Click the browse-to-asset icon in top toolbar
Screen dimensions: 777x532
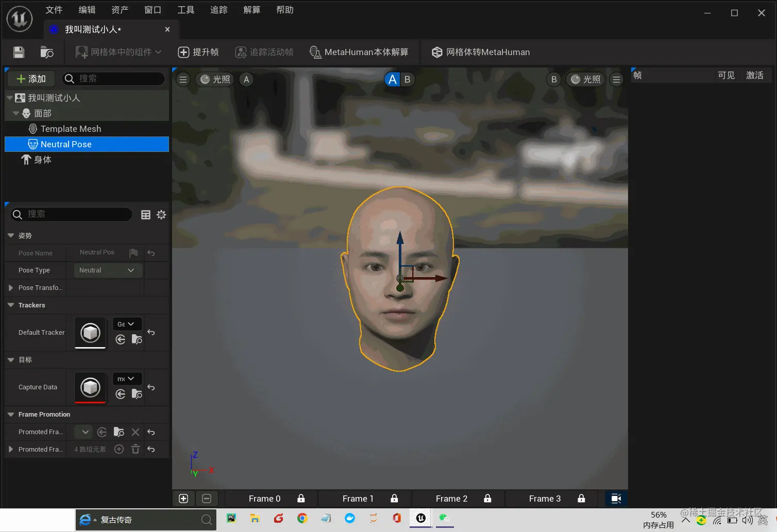(46, 52)
